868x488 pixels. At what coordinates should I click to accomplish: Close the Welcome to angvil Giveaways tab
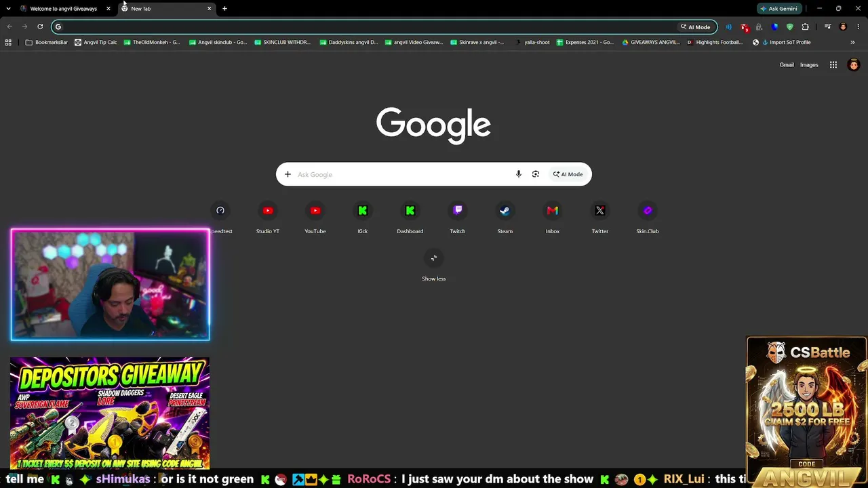(x=108, y=9)
